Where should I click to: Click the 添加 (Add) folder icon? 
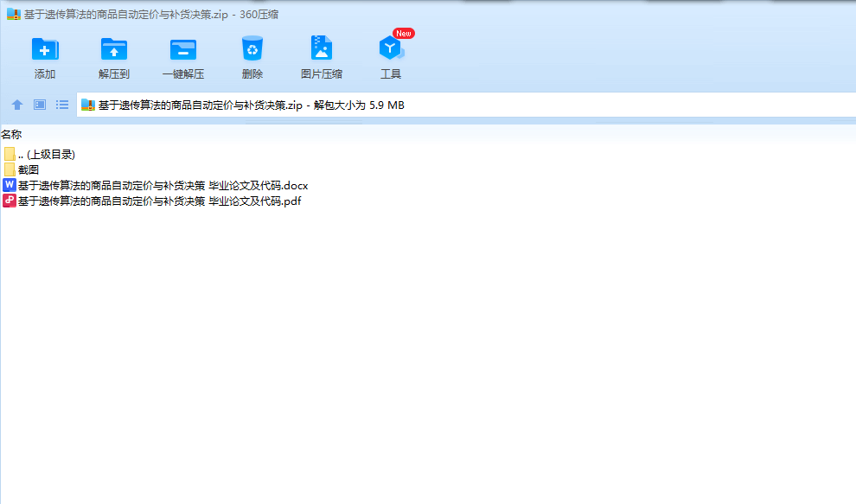[x=45, y=49]
